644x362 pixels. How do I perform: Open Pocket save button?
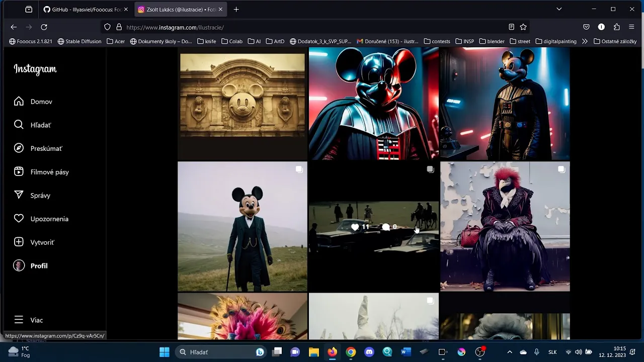coord(586,27)
